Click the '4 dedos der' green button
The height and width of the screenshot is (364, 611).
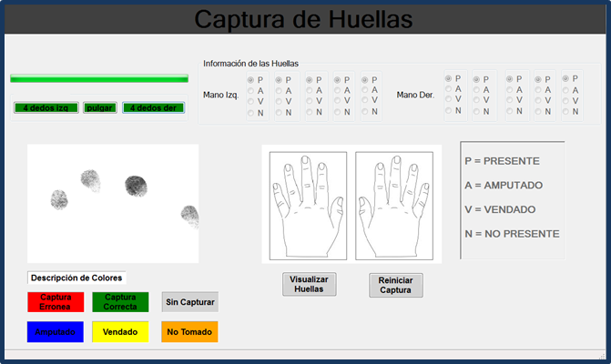click(x=154, y=108)
